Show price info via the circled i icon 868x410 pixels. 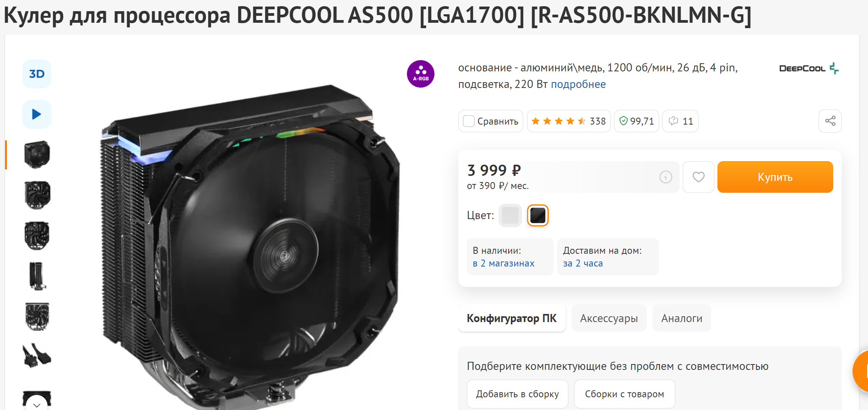tap(666, 177)
